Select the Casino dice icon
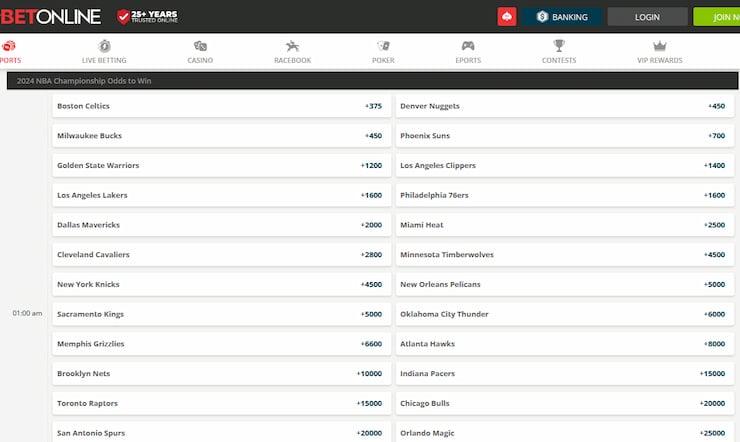 200,46
